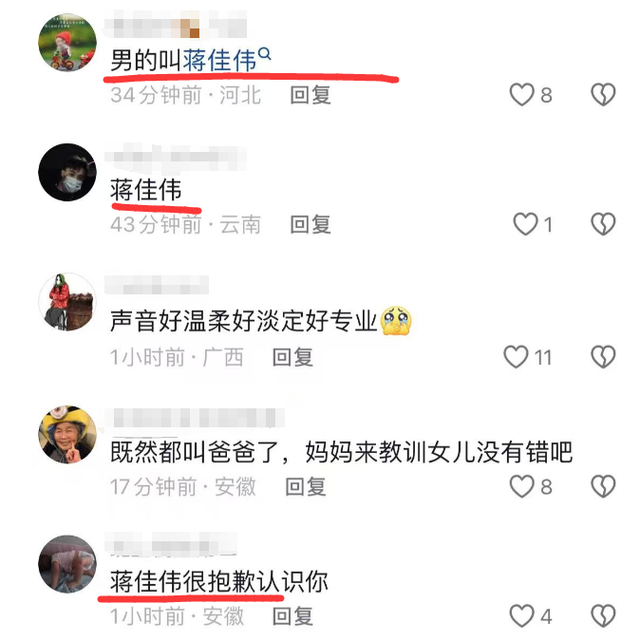Reply to the 43分钟前 云南 comment
This screenshot has height=641, width=640.
pos(311,224)
